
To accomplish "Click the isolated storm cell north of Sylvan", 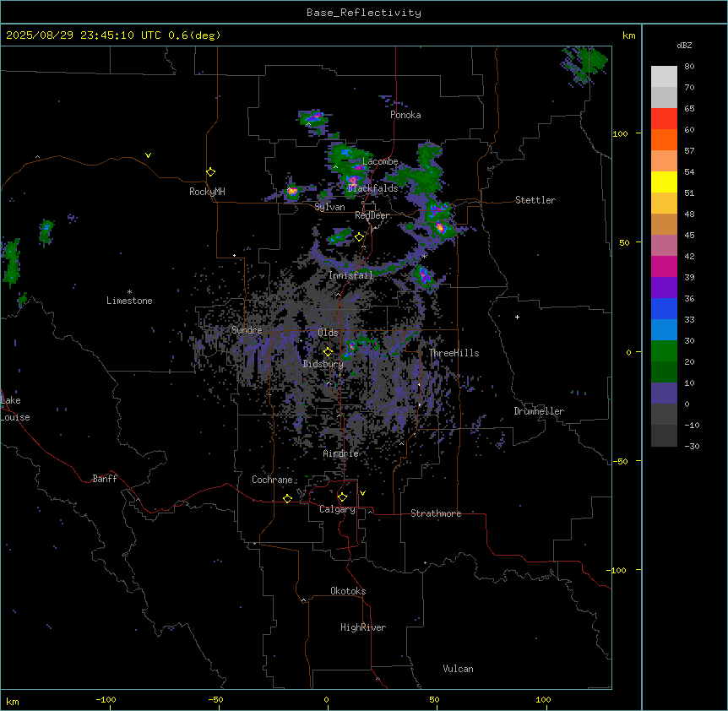I will [292, 191].
